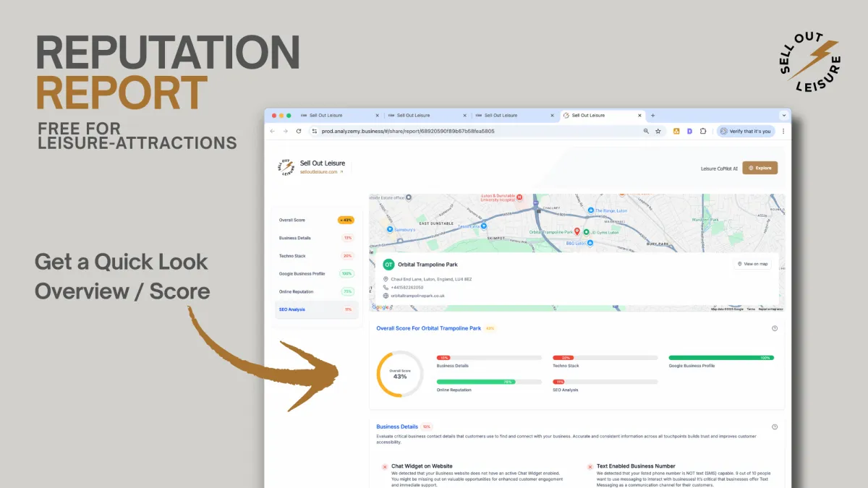Bookmark this page with the star icon
The width and height of the screenshot is (868, 488).
coord(658,132)
